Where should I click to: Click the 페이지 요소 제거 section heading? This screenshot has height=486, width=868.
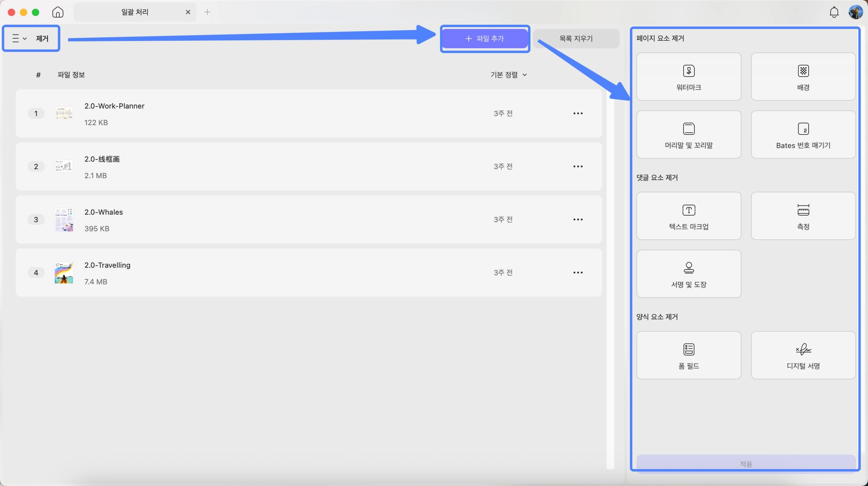(660, 38)
